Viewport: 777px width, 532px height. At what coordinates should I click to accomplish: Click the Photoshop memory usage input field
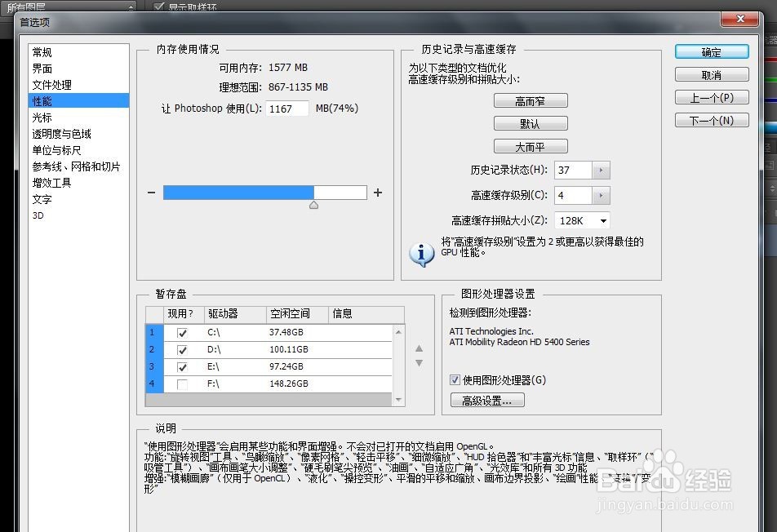[x=287, y=109]
